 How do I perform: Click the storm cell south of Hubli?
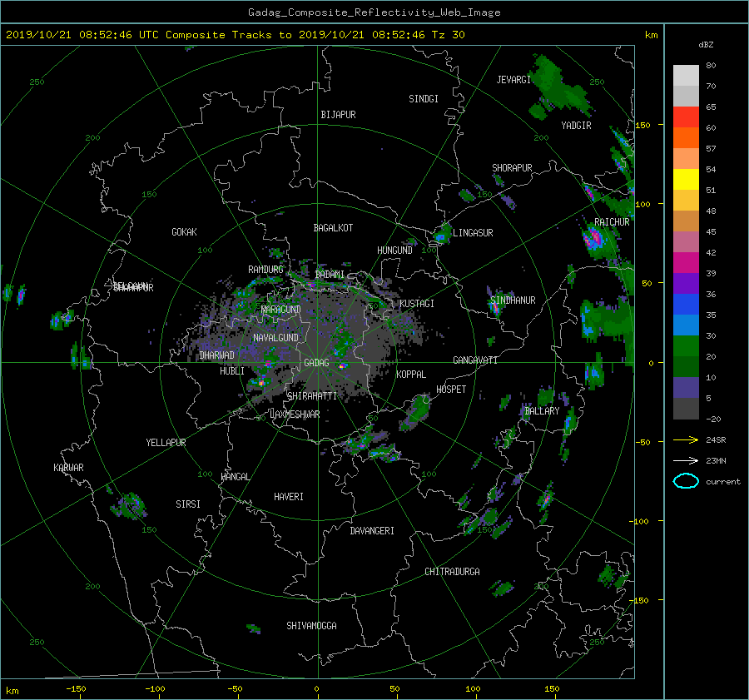261,382
